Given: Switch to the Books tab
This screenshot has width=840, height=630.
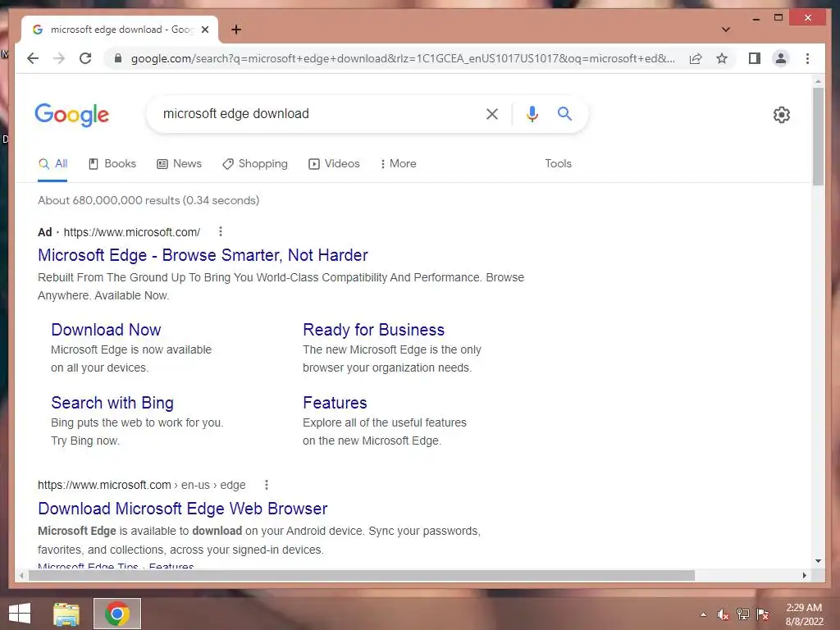Looking at the screenshot, I should coord(112,164).
